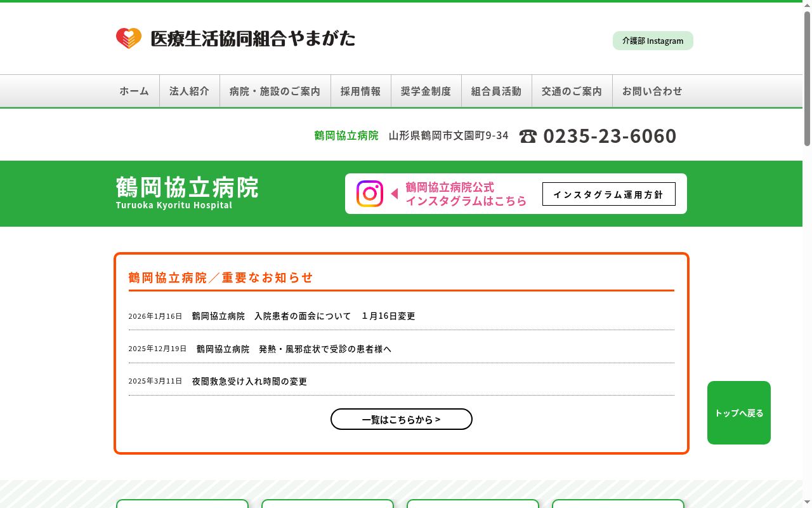Click the 一覧はこちらから button

[x=402, y=419]
